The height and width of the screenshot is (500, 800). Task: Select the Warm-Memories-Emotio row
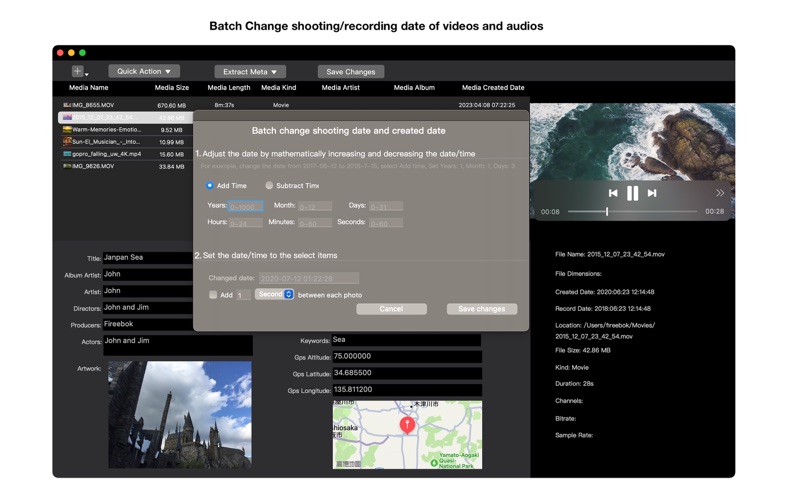pos(126,130)
